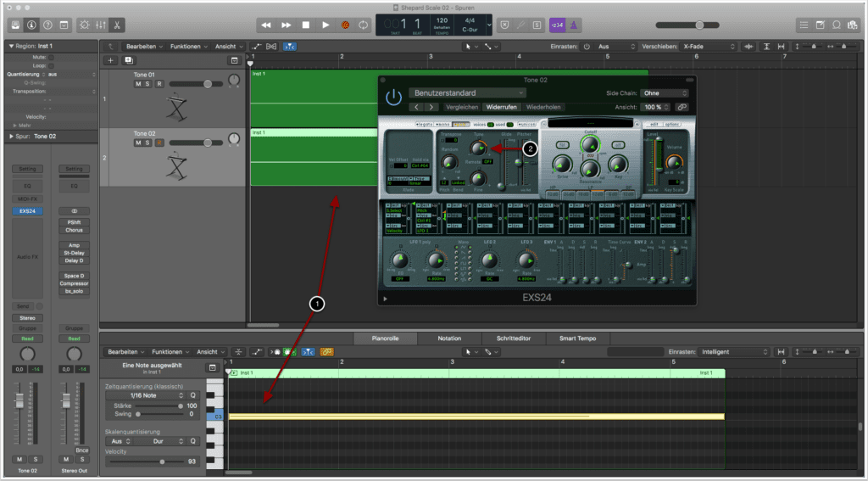Open the Side Chain dropdown
This screenshot has height=481, width=868.
tap(664, 93)
